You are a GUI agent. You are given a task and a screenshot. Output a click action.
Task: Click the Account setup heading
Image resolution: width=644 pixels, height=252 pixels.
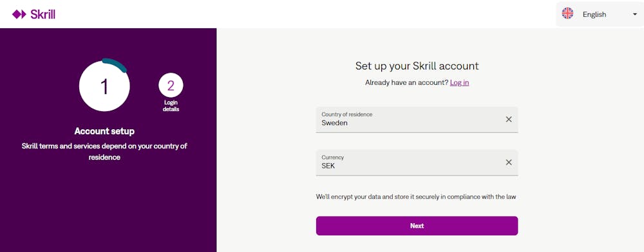(104, 131)
